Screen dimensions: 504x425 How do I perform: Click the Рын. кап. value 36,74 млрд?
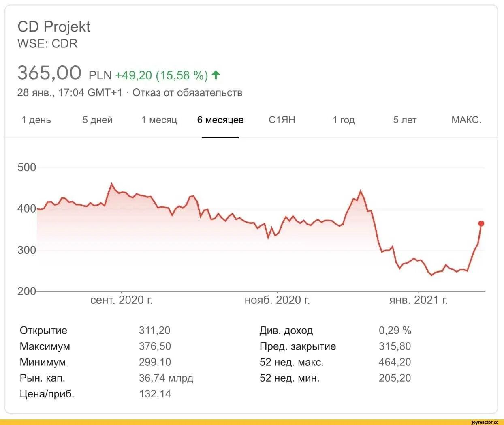tap(166, 378)
